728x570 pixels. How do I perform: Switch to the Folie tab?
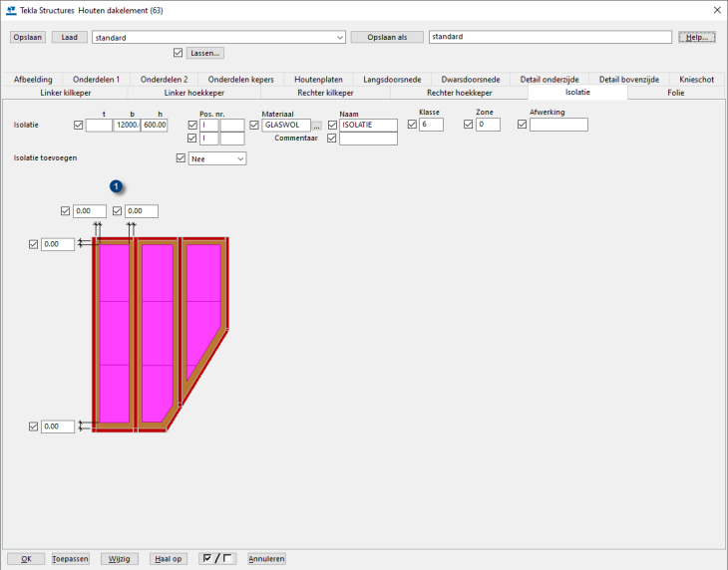(x=675, y=93)
